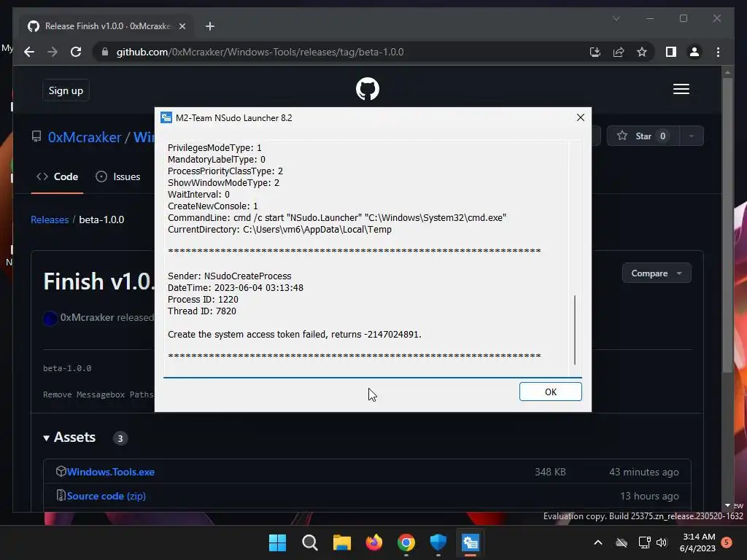
Task: Click the CommandLine entry in the NSudo log
Action: (337, 217)
